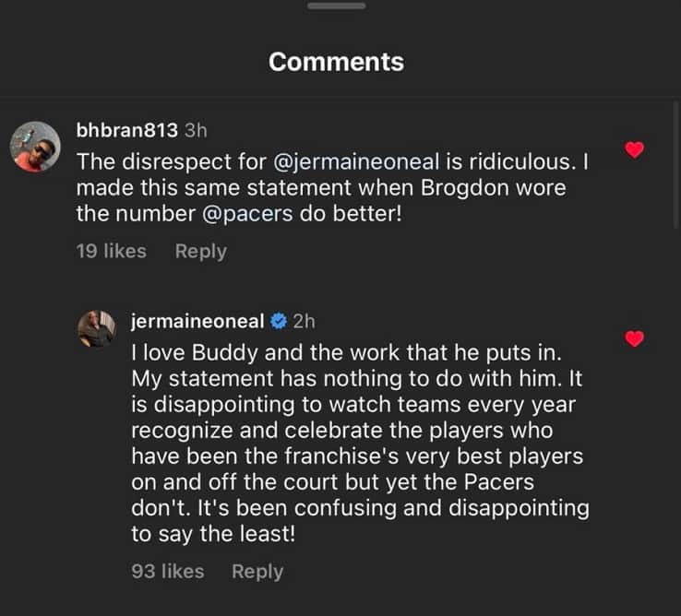Open jermaineoneal's profile picture
This screenshot has height=616, width=681.
click(x=95, y=328)
